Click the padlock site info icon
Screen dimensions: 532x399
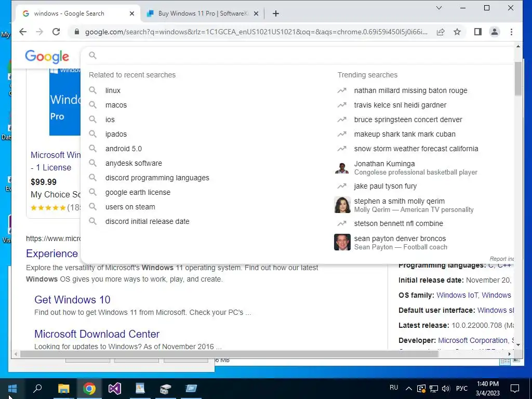(77, 32)
